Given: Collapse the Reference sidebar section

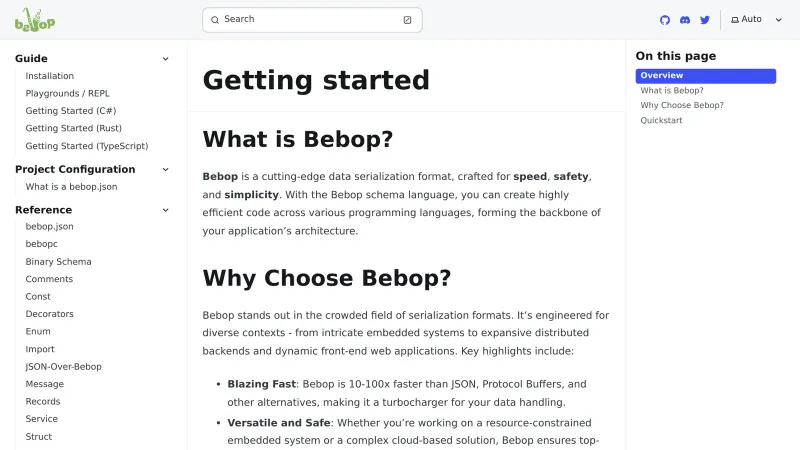Looking at the screenshot, I should pos(165,210).
